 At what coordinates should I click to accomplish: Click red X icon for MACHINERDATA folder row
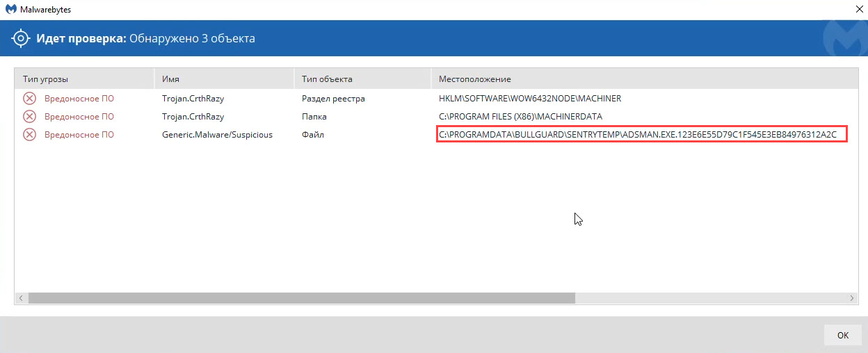click(30, 117)
